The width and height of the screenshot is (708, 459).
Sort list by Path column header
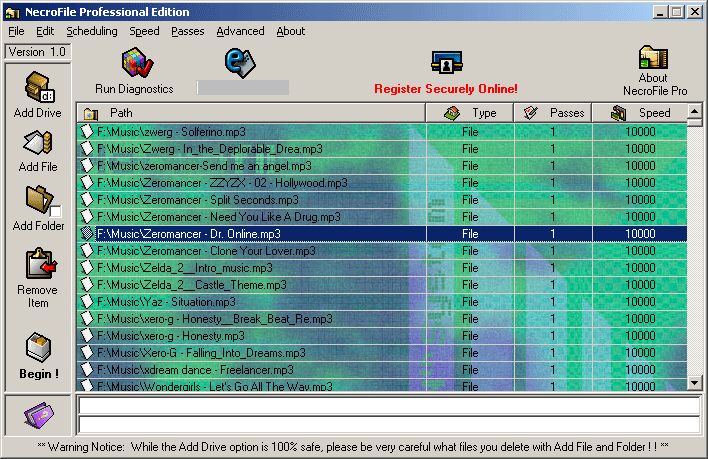tap(250, 113)
